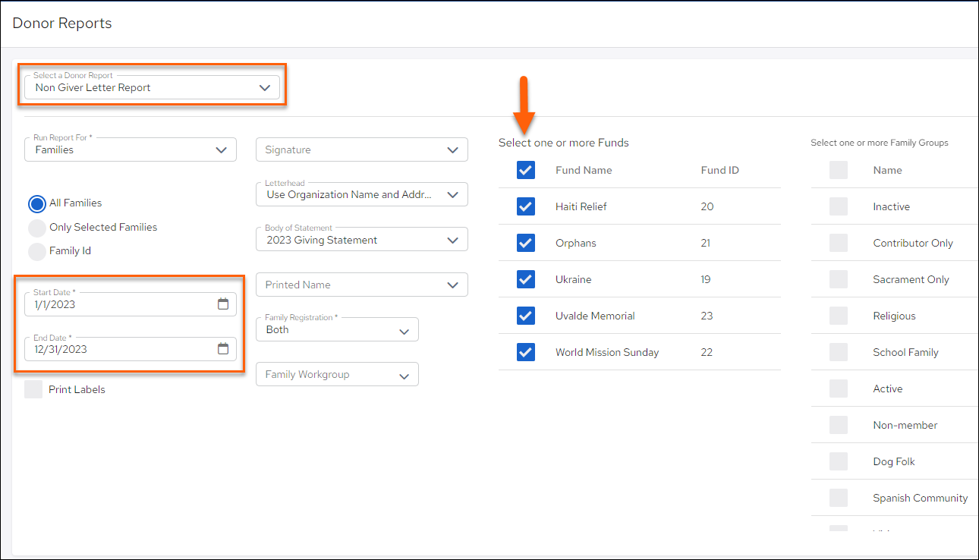Click the Fund Name column header
Viewport: 979px width, 560px height.
coord(584,170)
